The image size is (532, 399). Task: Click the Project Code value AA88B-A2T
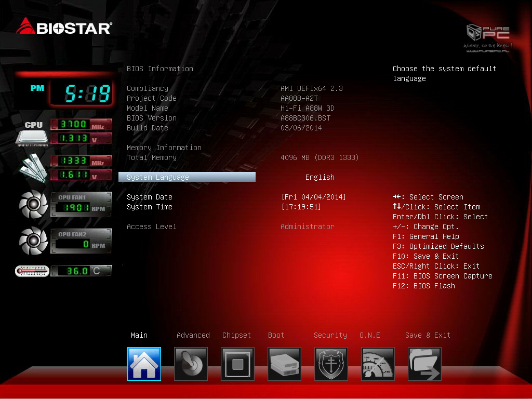[299, 98]
